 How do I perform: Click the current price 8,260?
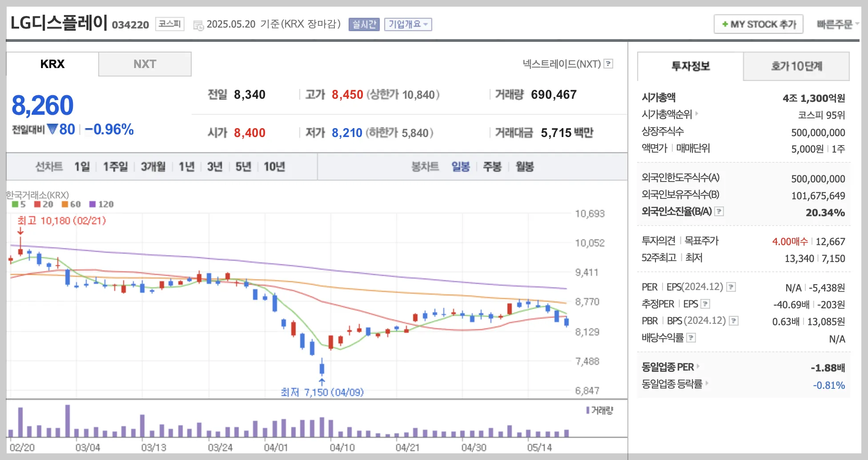click(x=43, y=105)
